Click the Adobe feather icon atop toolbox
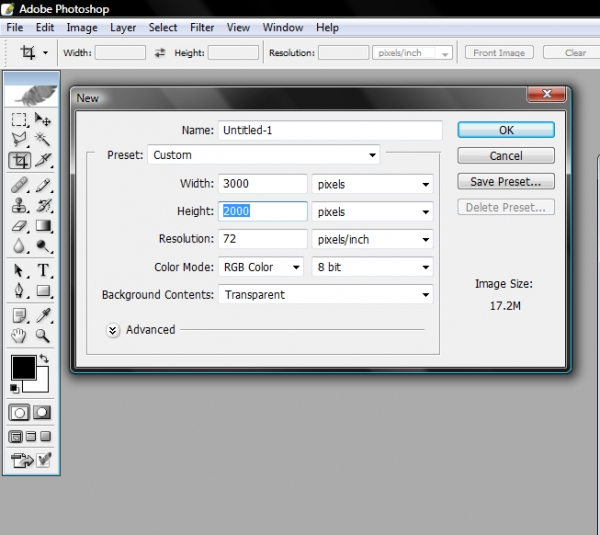 point(32,95)
